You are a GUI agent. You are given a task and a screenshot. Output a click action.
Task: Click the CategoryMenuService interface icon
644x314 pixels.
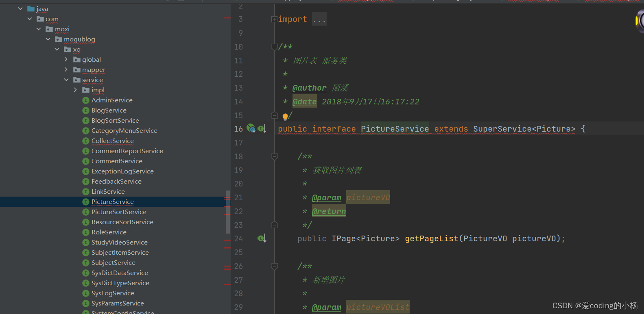(x=86, y=130)
